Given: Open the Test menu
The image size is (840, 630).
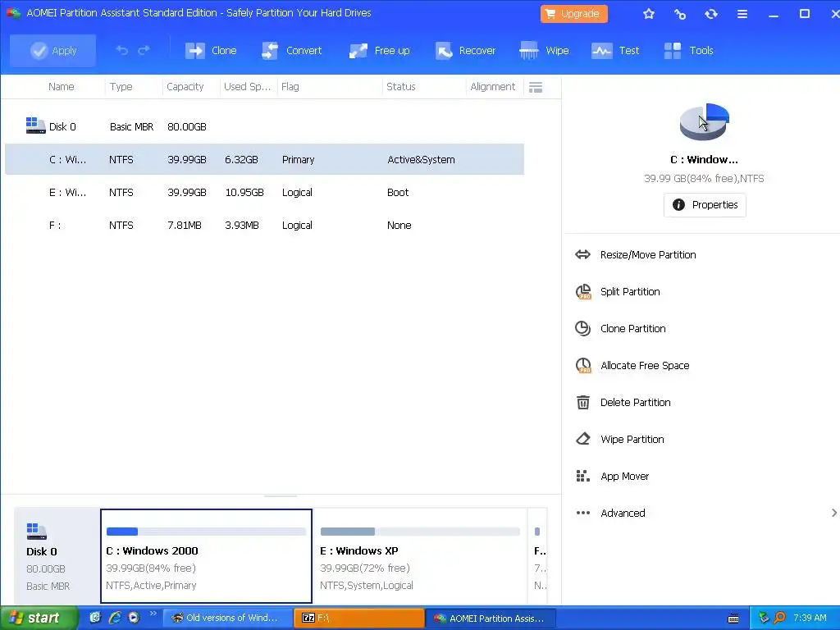Looking at the screenshot, I should pyautogui.click(x=615, y=50).
